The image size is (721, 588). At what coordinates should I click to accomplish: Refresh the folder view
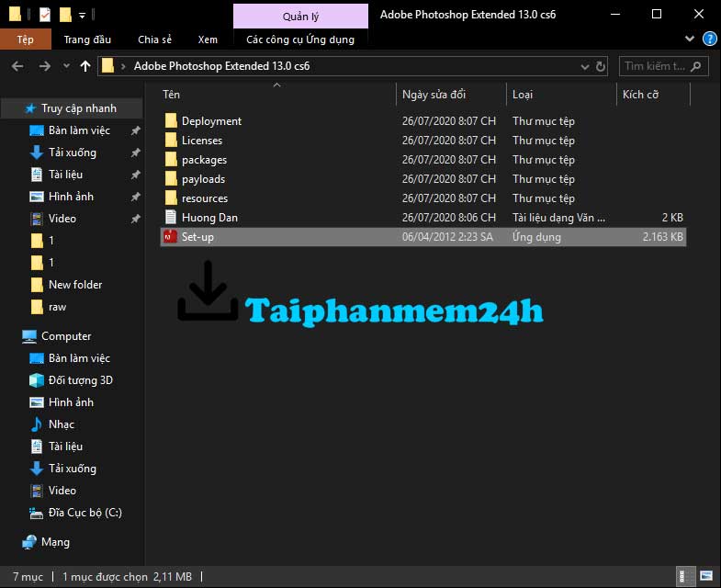601,67
